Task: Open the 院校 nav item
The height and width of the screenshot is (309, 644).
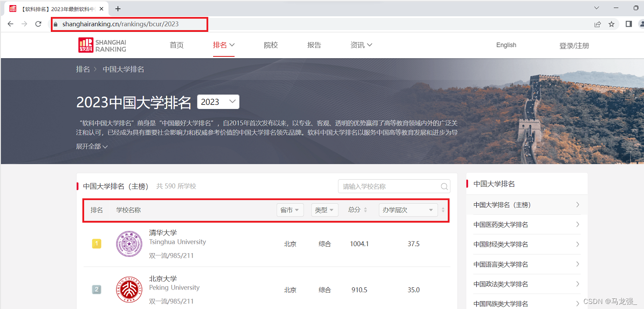Action: coord(271,45)
